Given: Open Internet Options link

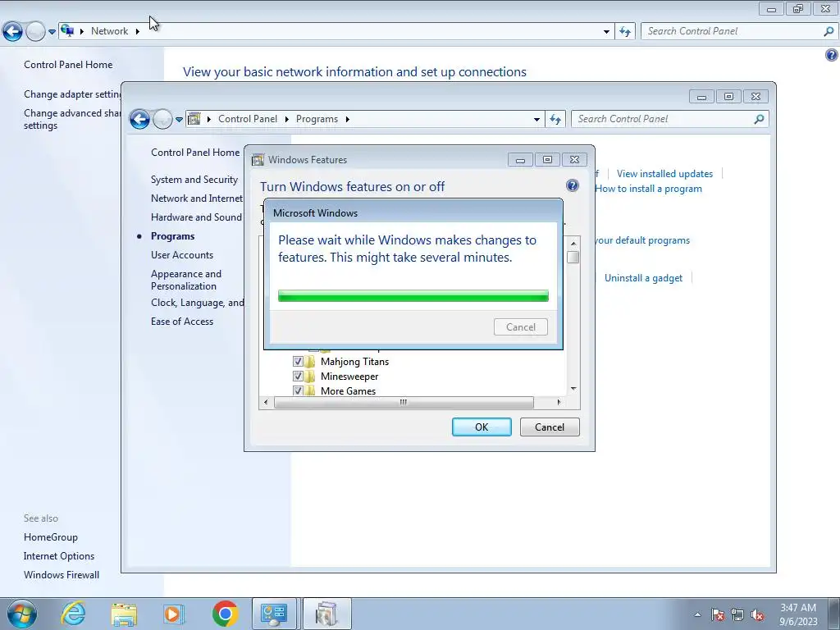Looking at the screenshot, I should [59, 555].
